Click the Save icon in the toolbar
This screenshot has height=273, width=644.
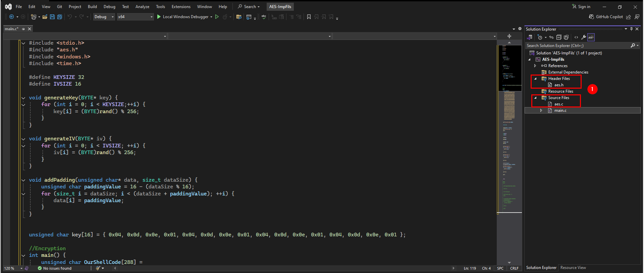[x=52, y=17]
